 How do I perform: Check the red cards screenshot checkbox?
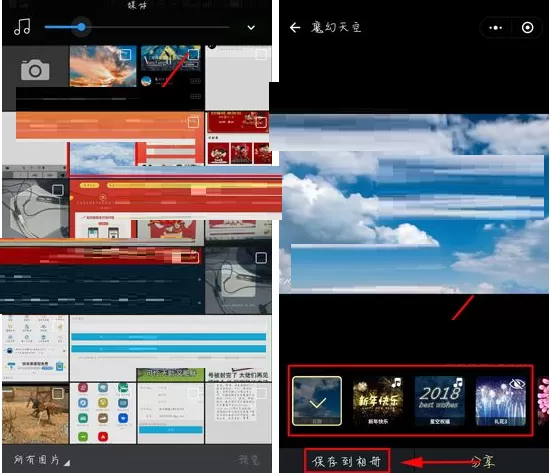point(261,122)
